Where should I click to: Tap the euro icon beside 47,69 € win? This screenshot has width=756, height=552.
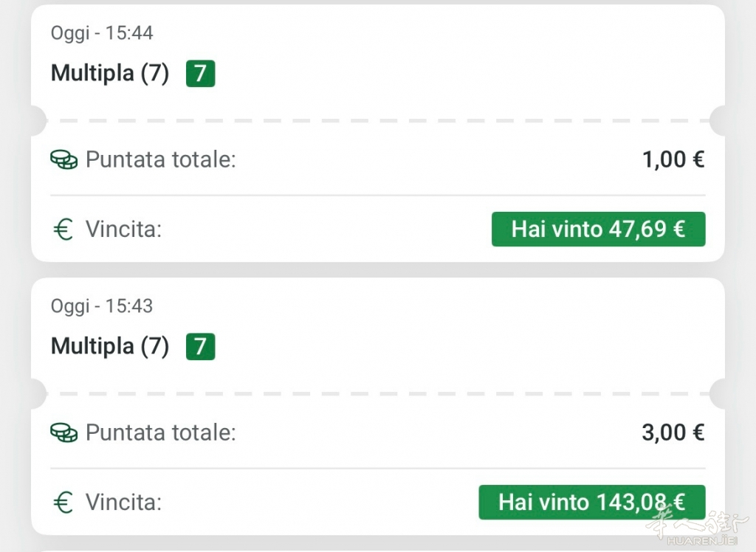[x=63, y=230]
